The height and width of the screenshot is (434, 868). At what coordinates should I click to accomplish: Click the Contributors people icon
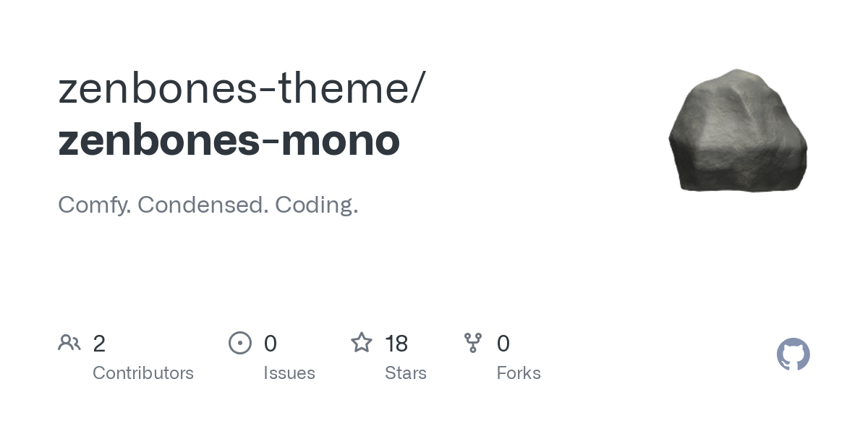tap(69, 342)
